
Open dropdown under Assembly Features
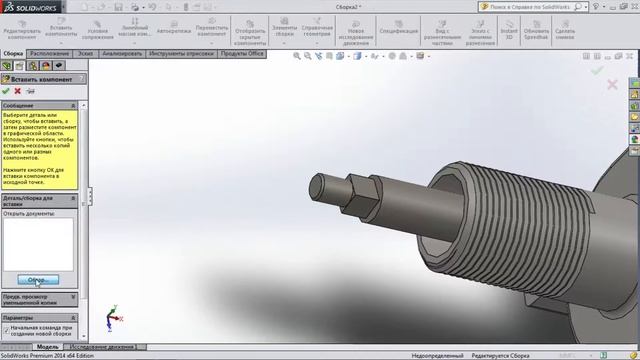click(x=284, y=43)
